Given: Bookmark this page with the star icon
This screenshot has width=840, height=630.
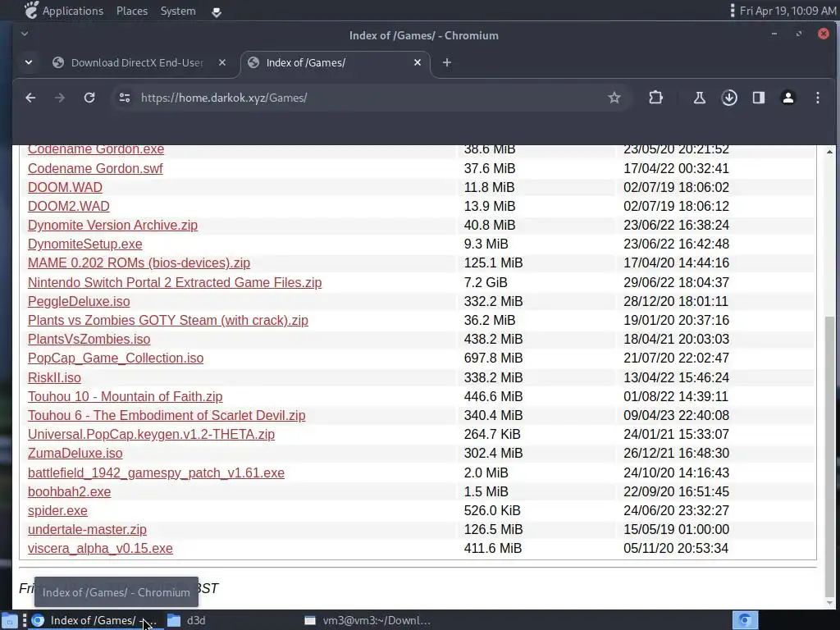Looking at the screenshot, I should (614, 98).
